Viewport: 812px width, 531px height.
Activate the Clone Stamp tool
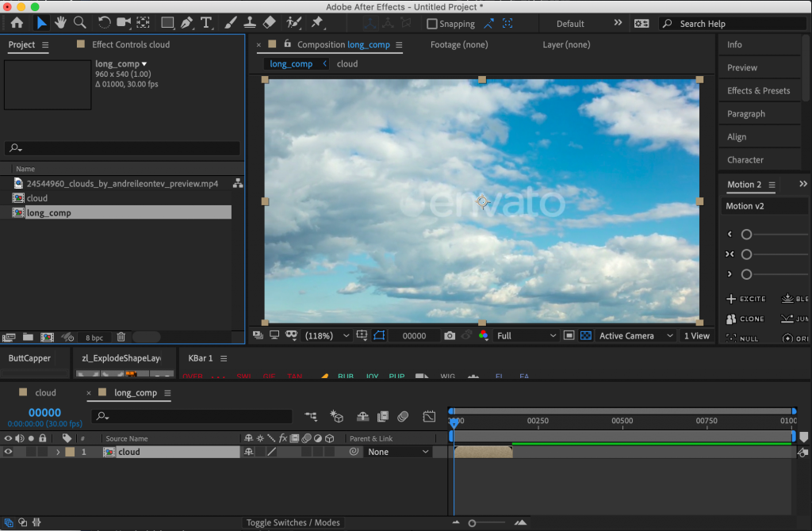pos(249,22)
